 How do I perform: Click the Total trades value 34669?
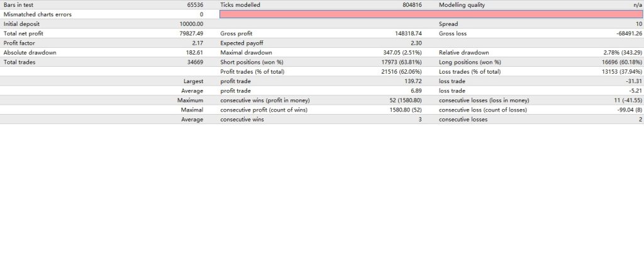click(192, 62)
